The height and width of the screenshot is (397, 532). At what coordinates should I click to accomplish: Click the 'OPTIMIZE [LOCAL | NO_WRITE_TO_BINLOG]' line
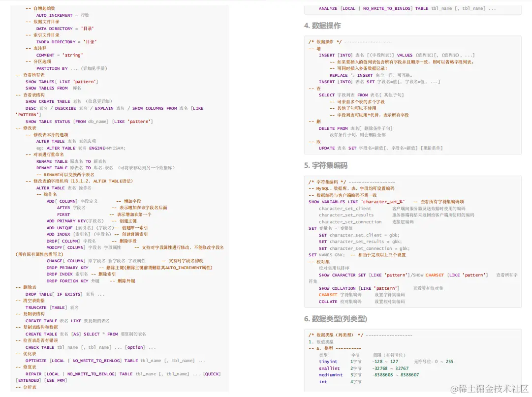[x=115, y=361]
